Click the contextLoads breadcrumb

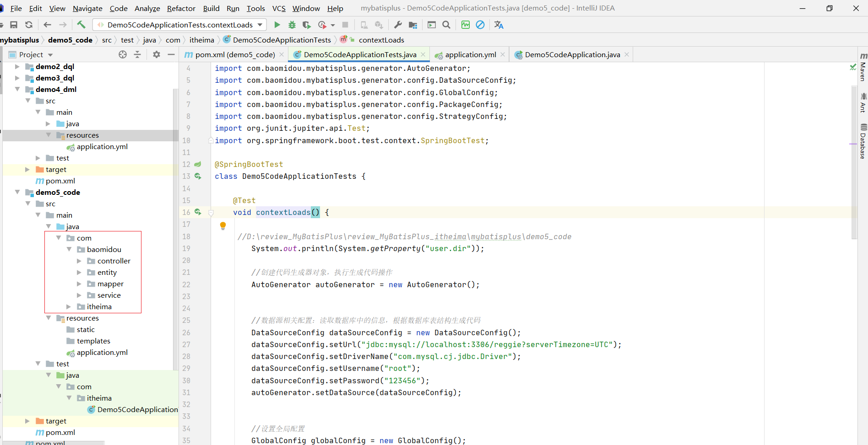[x=381, y=40]
